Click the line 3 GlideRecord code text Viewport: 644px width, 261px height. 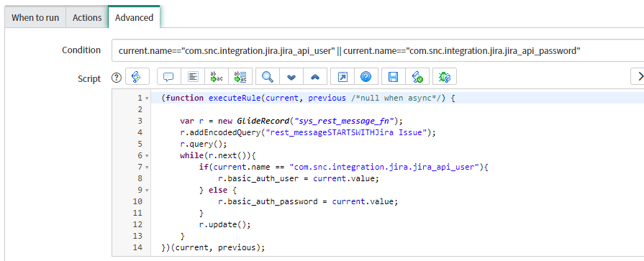click(291, 121)
